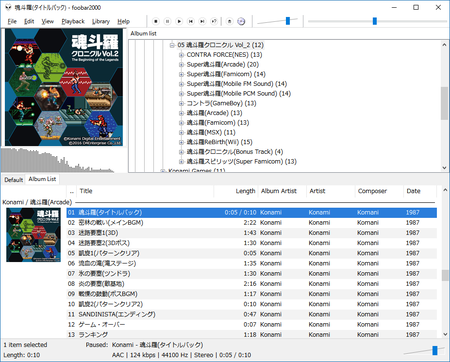
Task: Select track 09 (ボスBGM)
Action: pos(252,294)
